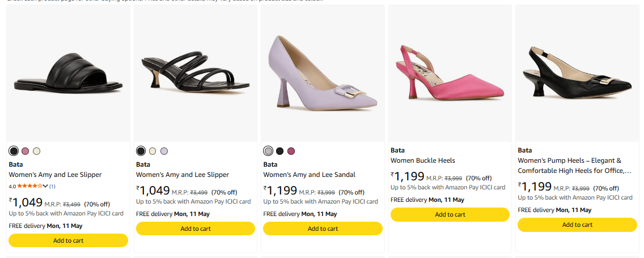Add strappy heel slipper to cart
Viewport: 644px width, 258px height.
(x=196, y=229)
